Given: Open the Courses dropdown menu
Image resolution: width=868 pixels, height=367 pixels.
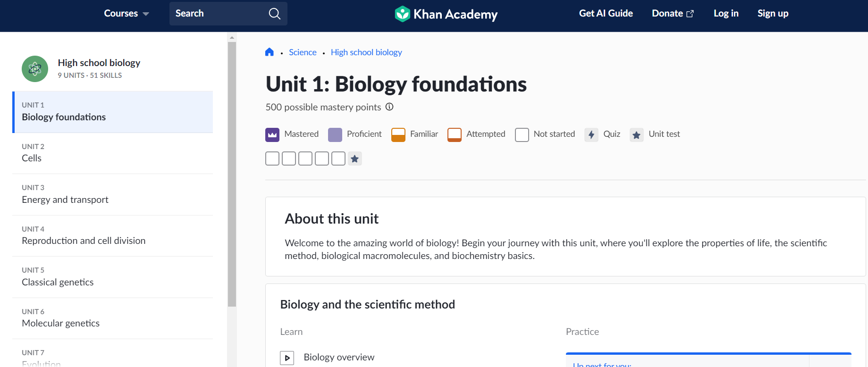Looking at the screenshot, I should pos(126,14).
